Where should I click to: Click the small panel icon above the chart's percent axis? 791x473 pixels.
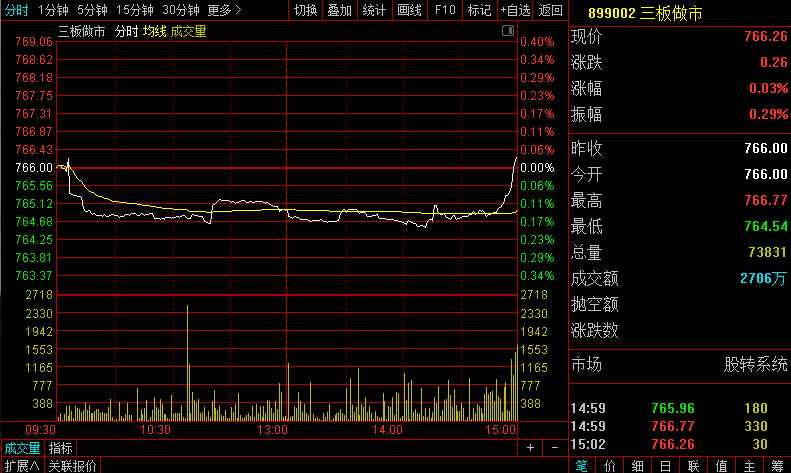[x=507, y=31]
